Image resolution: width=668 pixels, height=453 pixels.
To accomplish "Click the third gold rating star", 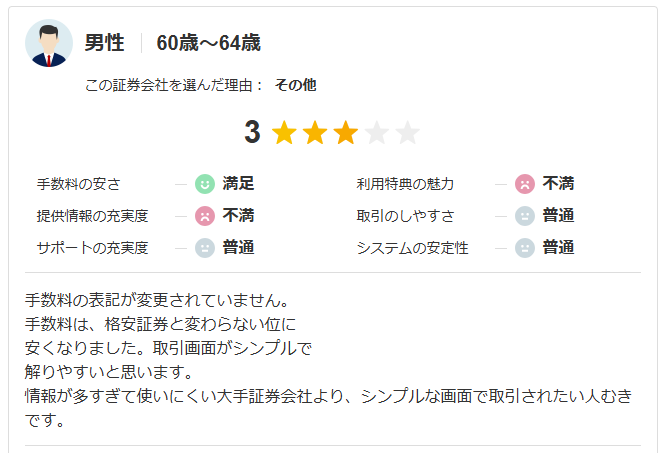I will 346,133.
